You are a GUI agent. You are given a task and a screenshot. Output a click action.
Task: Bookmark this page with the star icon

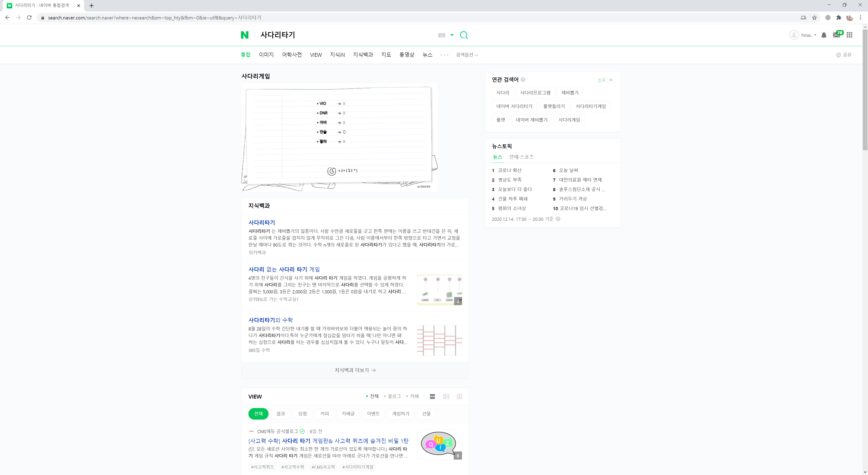814,18
